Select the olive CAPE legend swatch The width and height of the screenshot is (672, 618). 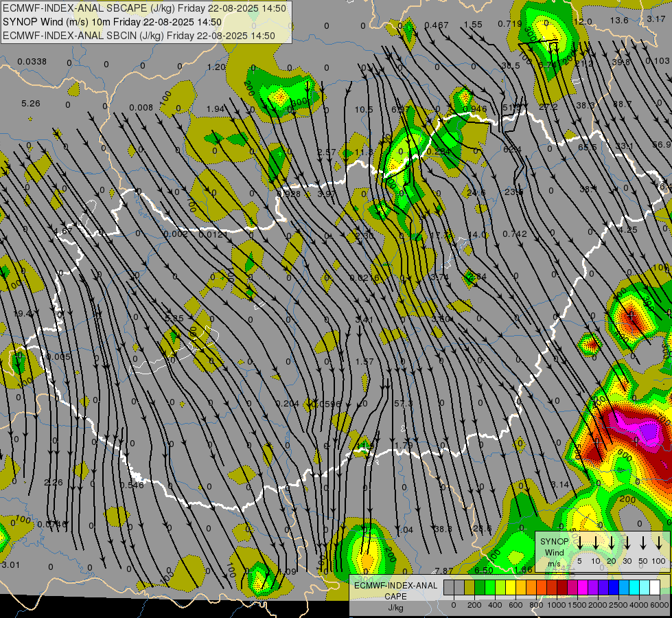click(470, 587)
